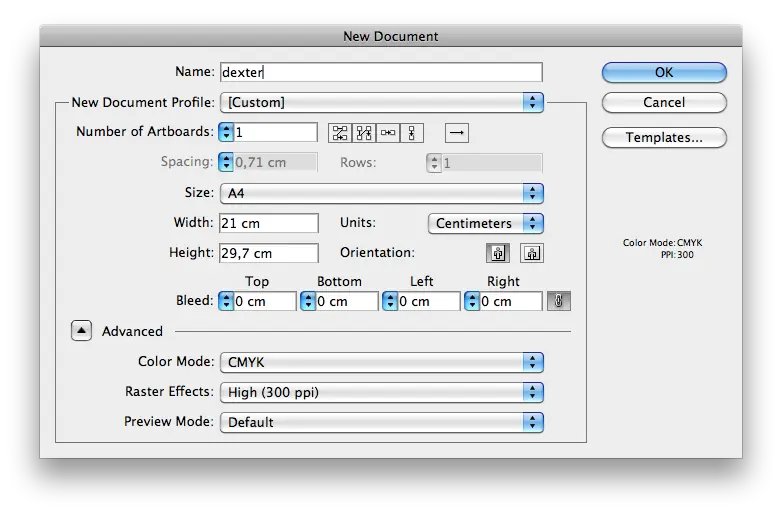Open the Color Mode dropdown showing CMYK
The height and width of the screenshot is (513, 782).
click(x=382, y=362)
